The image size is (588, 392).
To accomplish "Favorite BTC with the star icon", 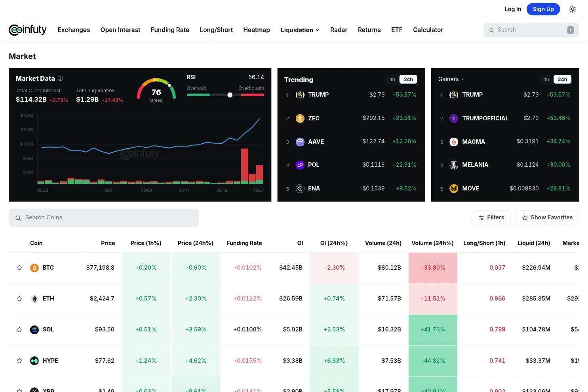I will tap(19, 268).
